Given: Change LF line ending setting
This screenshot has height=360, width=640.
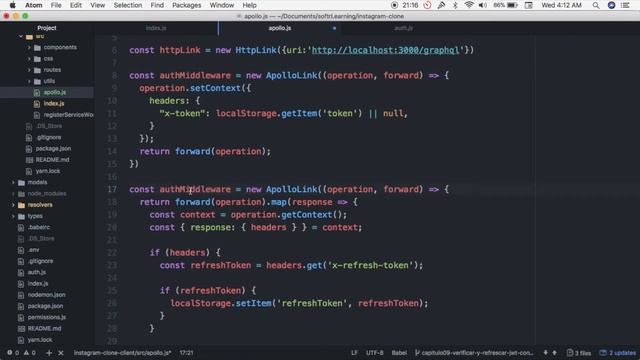Looking at the screenshot, I should pos(354,353).
